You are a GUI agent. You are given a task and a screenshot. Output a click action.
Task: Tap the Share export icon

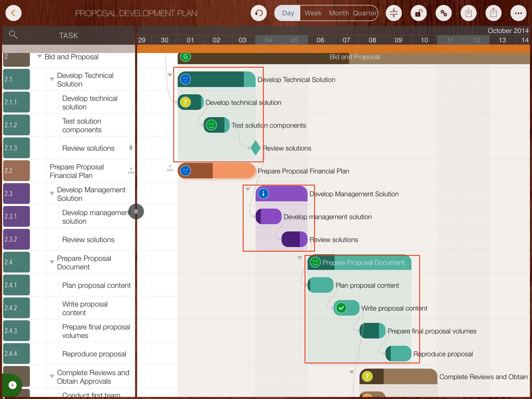coord(493,13)
